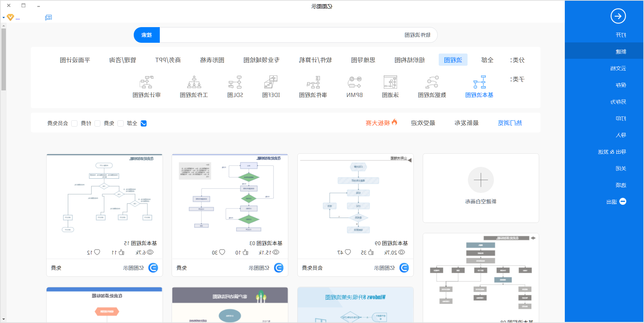Uncheck the 全部 price filter checkbox
This screenshot has width=644, height=323.
[x=143, y=123]
